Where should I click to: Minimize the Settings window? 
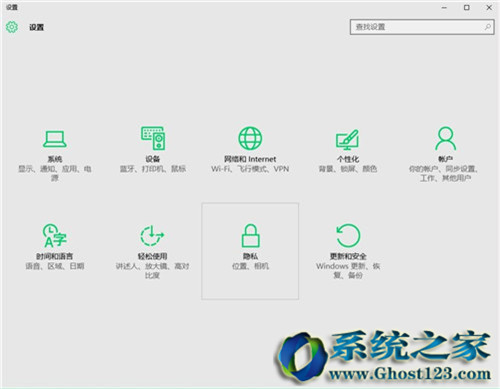pos(444,7)
